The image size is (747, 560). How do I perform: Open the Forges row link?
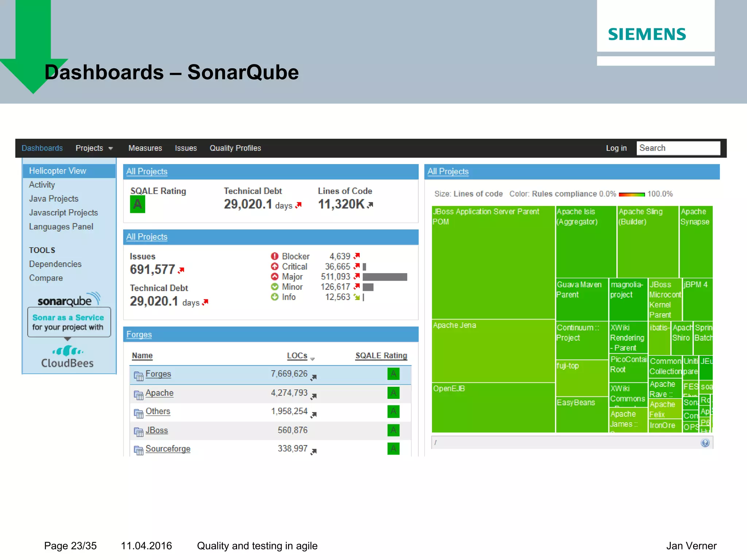click(158, 374)
